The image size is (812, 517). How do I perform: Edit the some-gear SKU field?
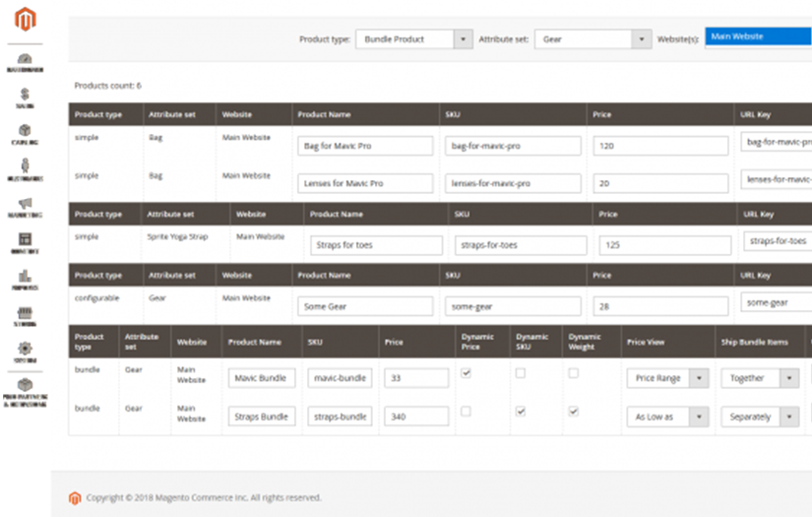(x=513, y=306)
